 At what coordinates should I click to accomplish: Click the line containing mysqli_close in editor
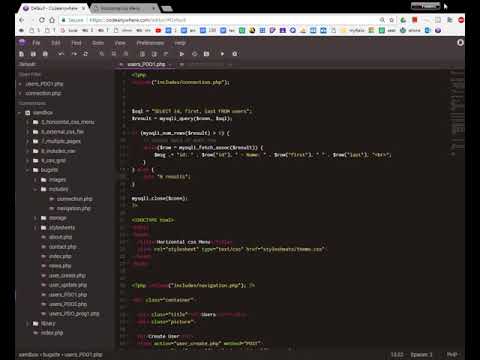tap(159, 198)
